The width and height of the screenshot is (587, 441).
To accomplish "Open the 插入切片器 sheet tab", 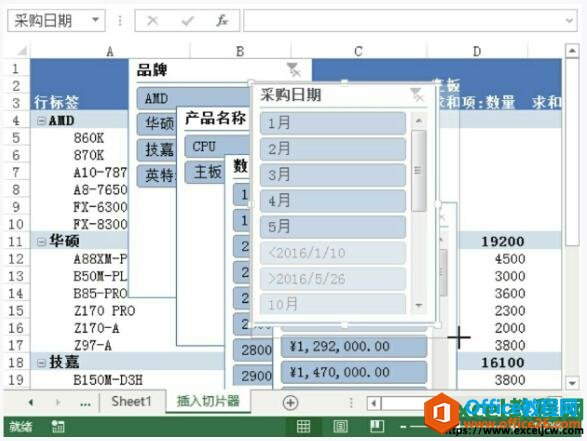I will tap(208, 401).
